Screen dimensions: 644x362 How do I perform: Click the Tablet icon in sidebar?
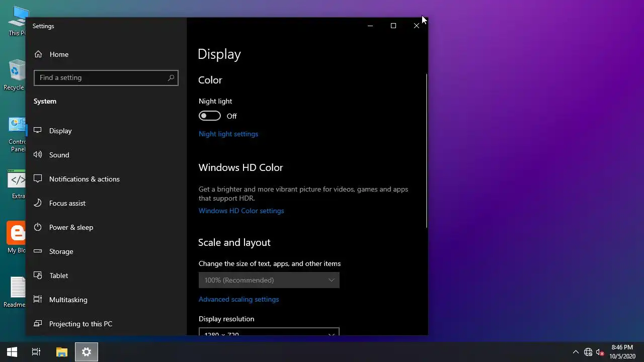click(x=38, y=275)
